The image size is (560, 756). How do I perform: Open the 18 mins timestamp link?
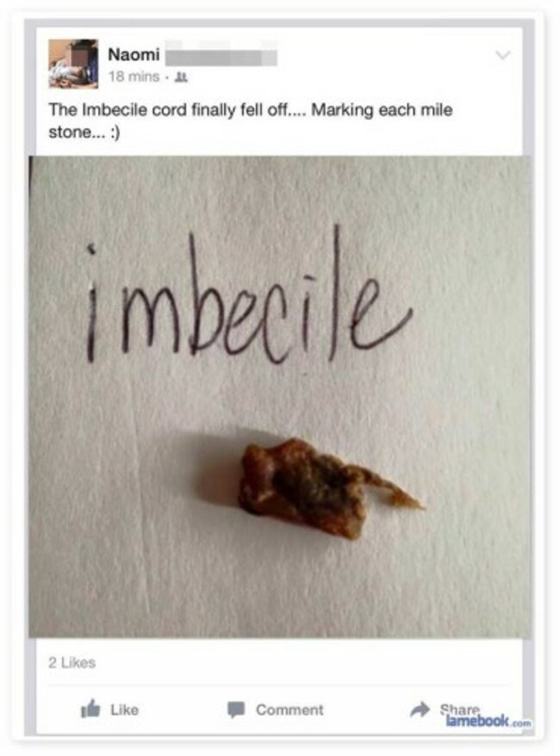pos(134,77)
